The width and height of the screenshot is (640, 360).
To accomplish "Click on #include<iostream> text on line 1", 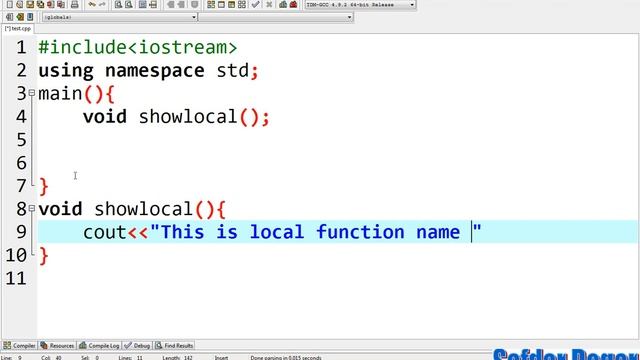I will 138,47.
